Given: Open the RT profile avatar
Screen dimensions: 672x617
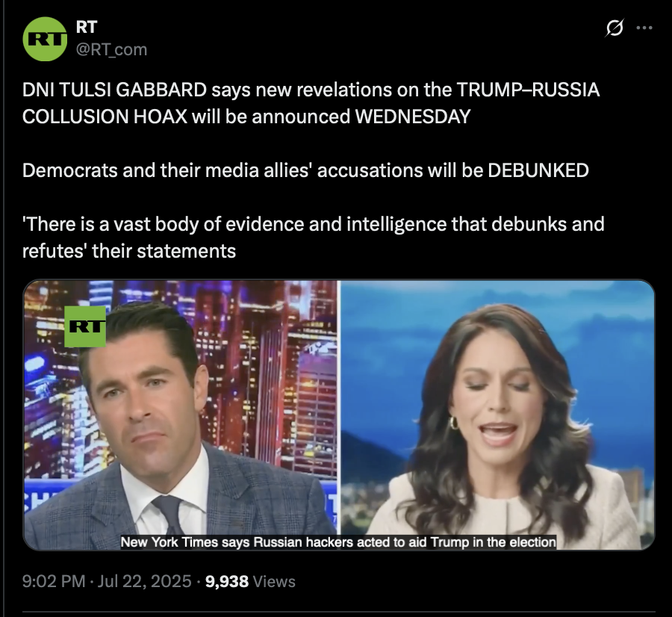Looking at the screenshot, I should [45, 39].
